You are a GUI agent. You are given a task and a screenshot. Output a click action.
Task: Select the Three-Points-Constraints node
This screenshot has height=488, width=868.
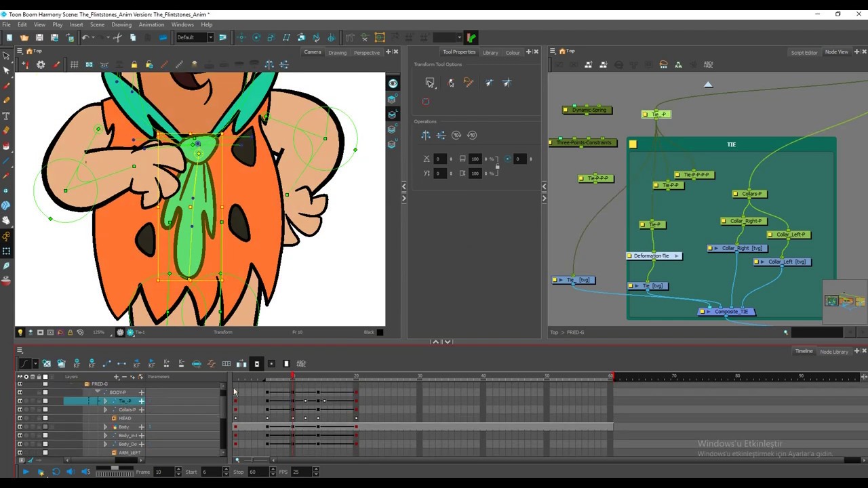click(x=583, y=142)
